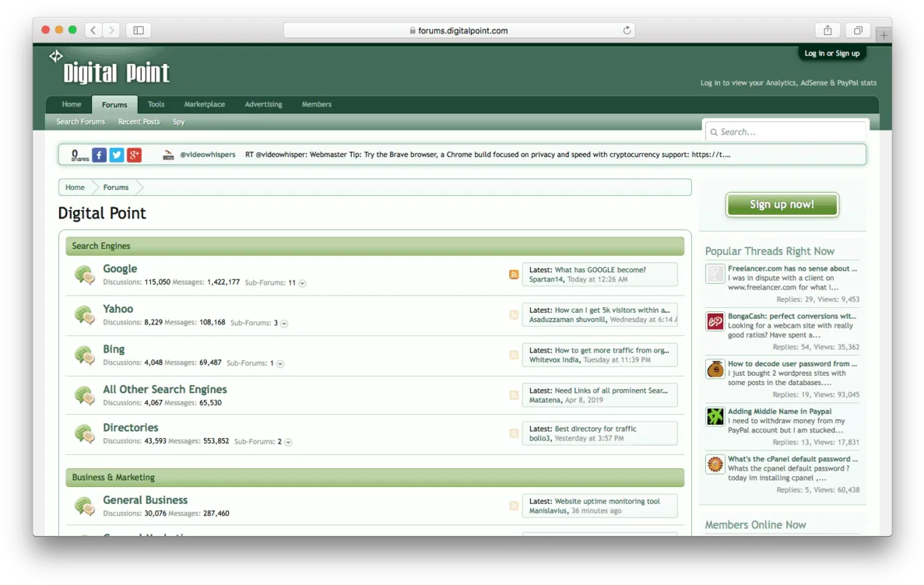This screenshot has height=585, width=924.
Task: Open the Marketplace tab
Action: [205, 104]
